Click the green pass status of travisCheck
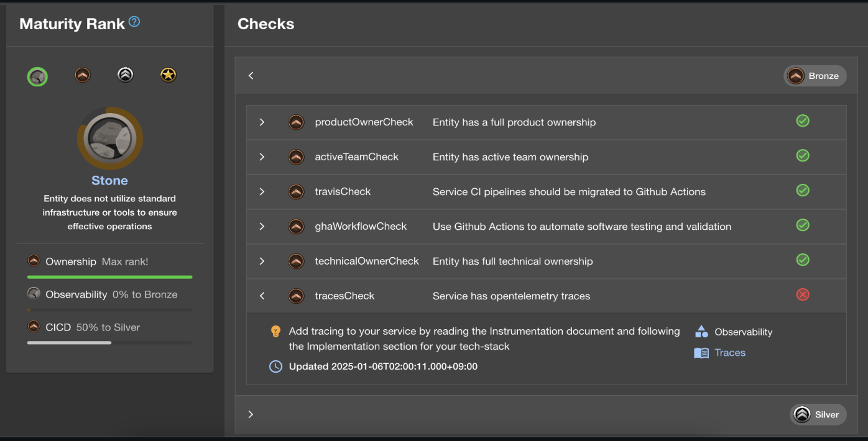The image size is (868, 441). (x=803, y=191)
